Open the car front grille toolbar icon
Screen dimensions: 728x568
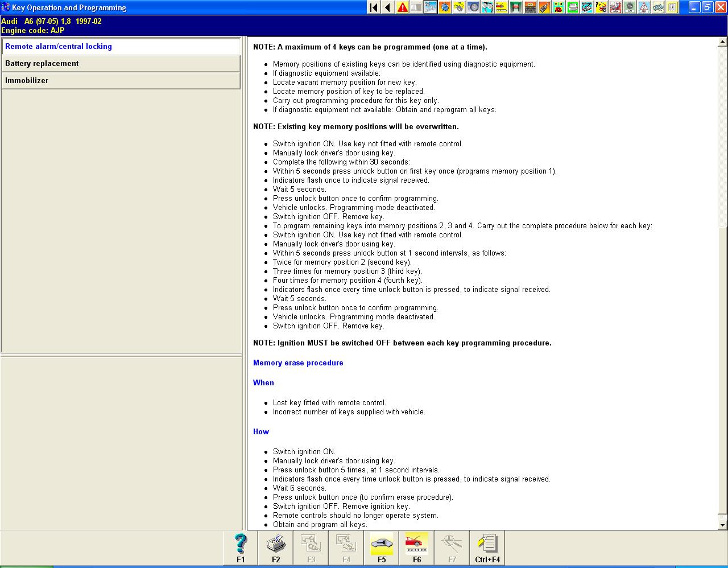click(530, 7)
